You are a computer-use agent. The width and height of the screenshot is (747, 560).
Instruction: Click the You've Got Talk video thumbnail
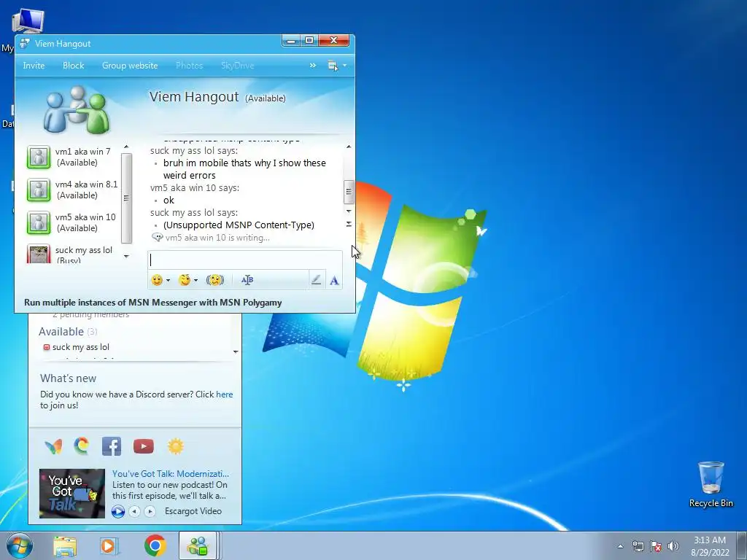coord(72,494)
